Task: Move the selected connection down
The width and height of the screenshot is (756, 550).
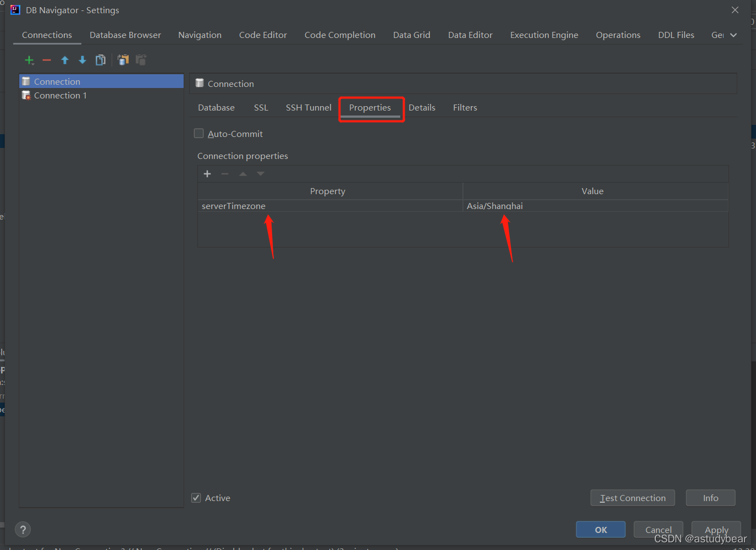Action: (82, 60)
